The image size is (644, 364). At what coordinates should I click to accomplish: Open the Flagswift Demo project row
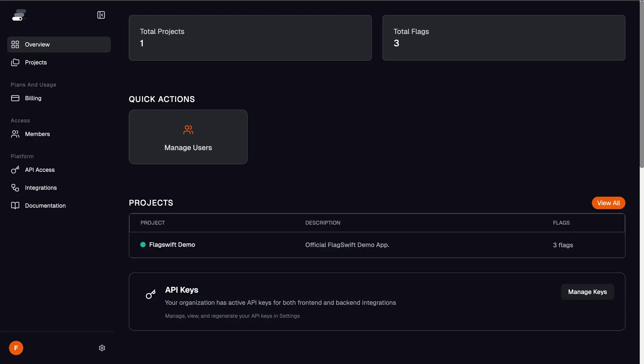point(377,245)
